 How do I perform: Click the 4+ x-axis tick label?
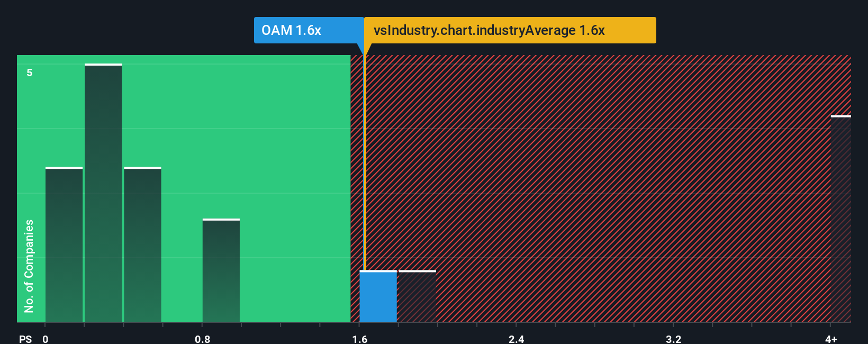[831, 339]
